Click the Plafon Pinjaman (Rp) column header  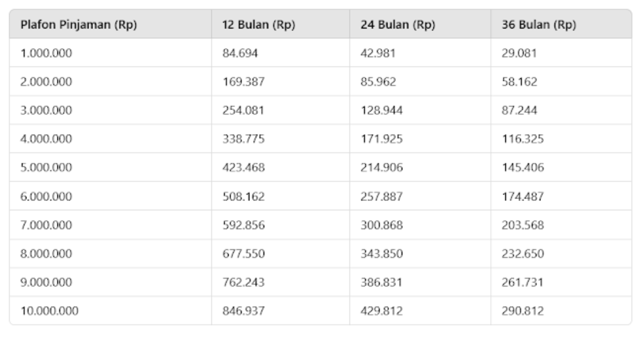79,24
